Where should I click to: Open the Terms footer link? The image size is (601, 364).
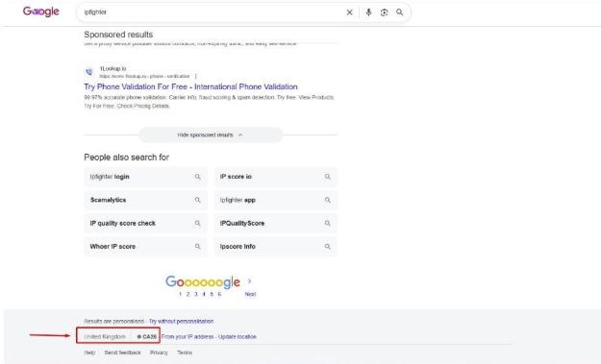point(185,352)
